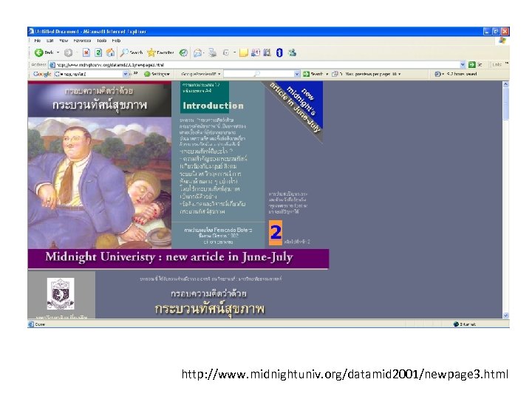Image resolution: width=532 pixels, height=399 pixels.
Task: Click the Mail envelope icon
Action: pos(197,52)
